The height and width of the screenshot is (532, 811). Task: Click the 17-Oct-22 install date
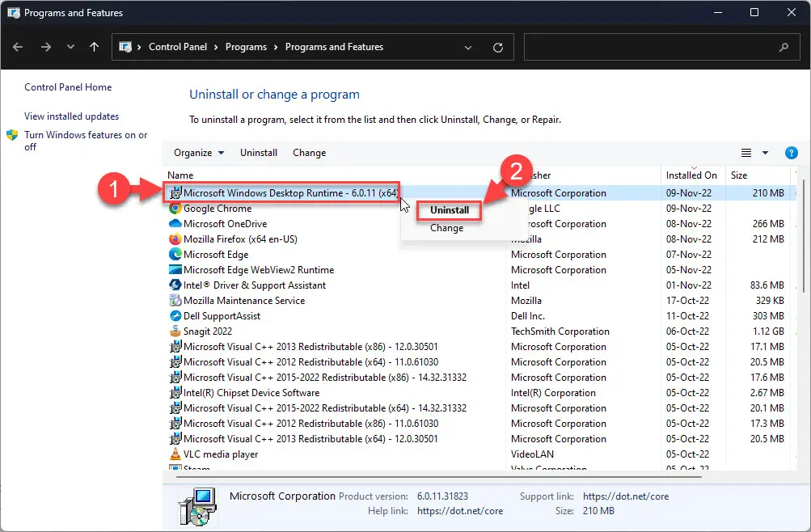tap(687, 301)
